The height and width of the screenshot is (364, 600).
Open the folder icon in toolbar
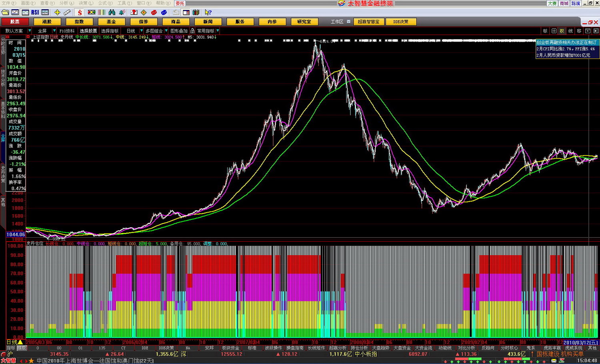point(5,12)
